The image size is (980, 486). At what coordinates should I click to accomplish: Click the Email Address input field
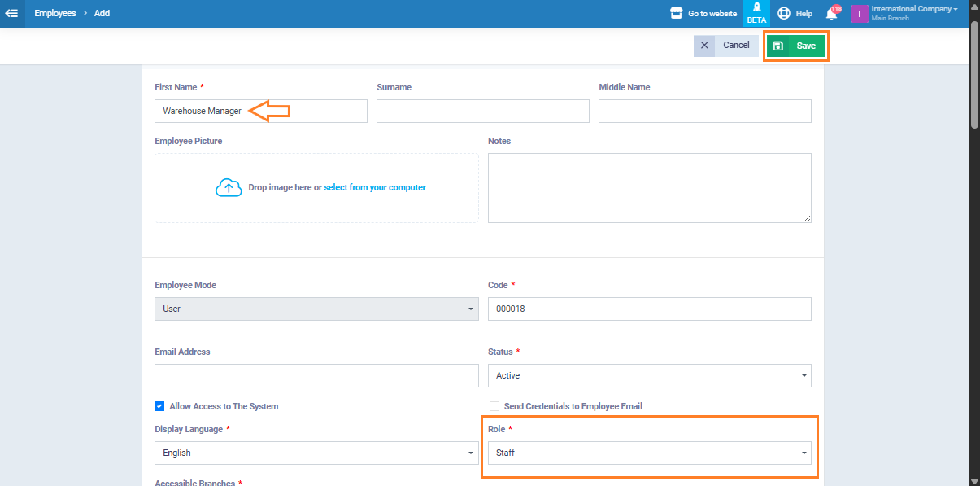point(316,375)
